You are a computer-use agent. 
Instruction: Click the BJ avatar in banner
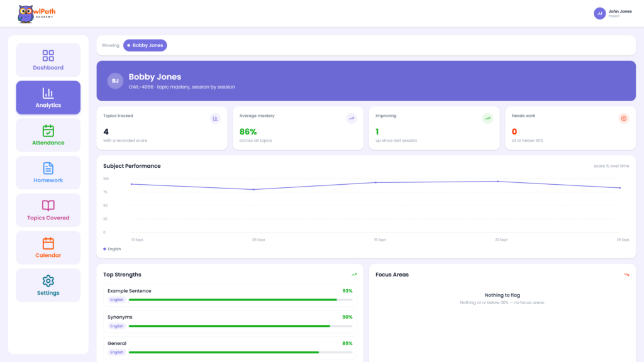116,81
